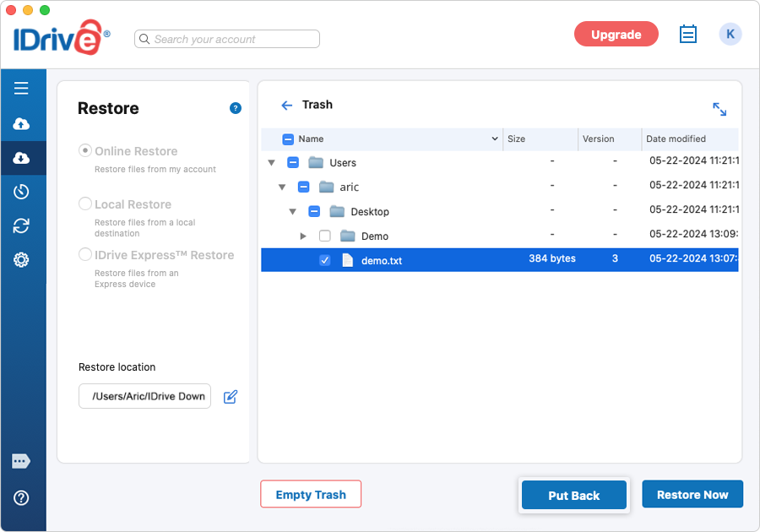Click the Upgrade button
Image resolution: width=760 pixels, height=532 pixels.
point(616,34)
